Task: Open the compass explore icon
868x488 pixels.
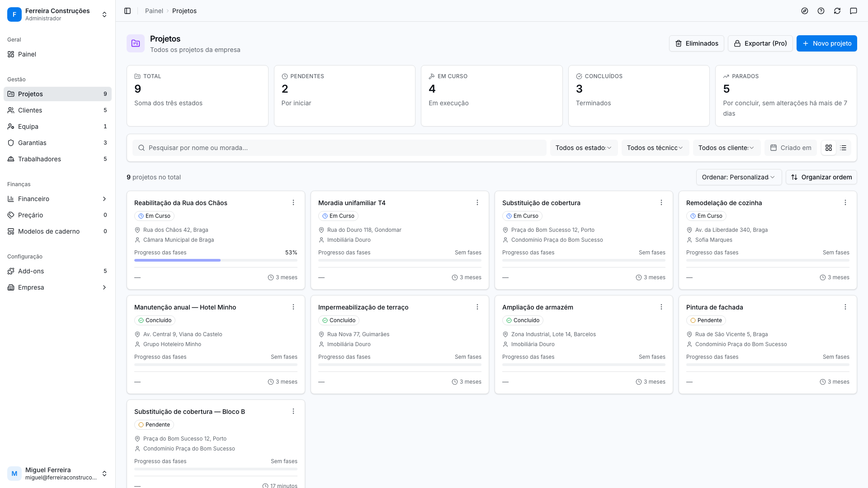Action: (x=805, y=11)
